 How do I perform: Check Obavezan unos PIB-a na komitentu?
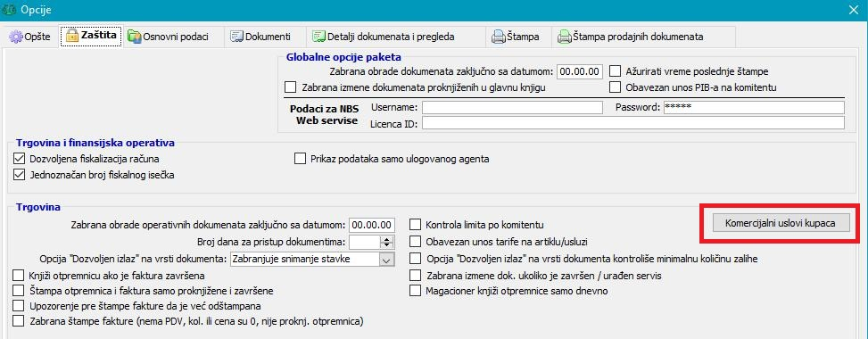[x=615, y=87]
